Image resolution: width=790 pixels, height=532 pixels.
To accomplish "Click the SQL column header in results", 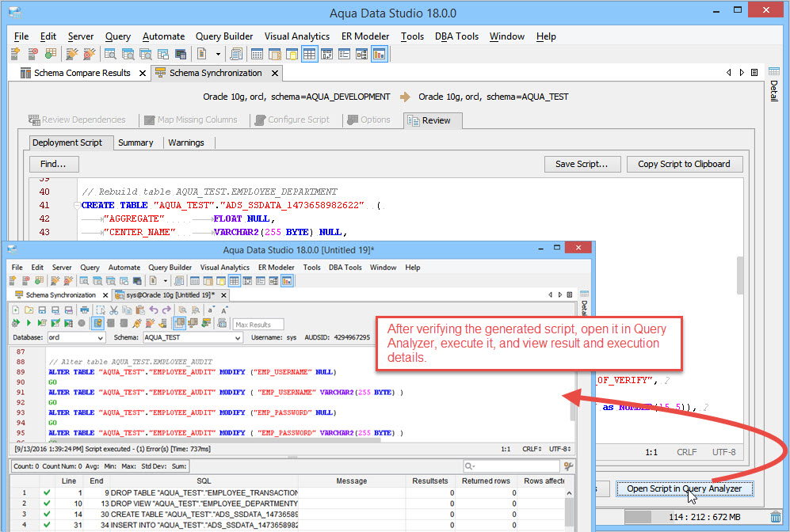I will coord(204,481).
